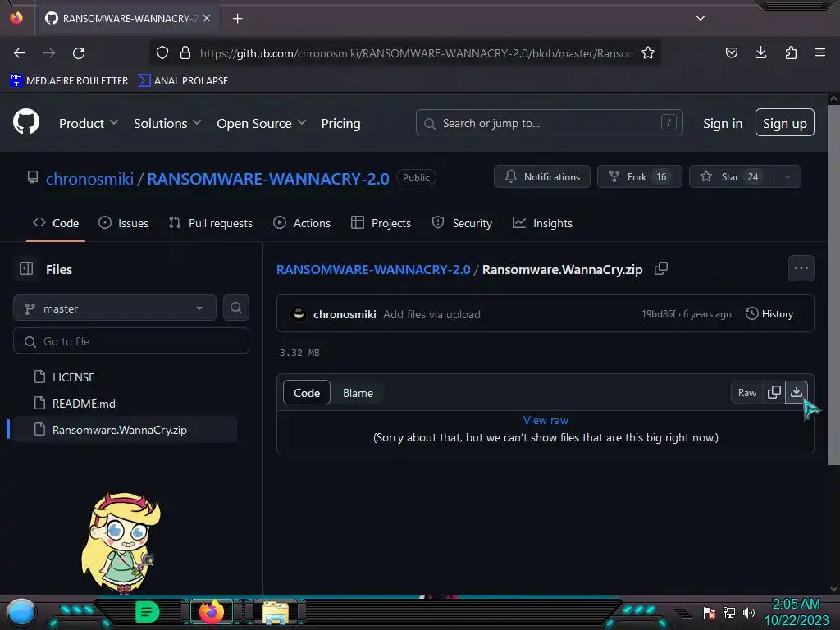Click the Search or jump to field
The height and width of the screenshot is (630, 840).
549,123
